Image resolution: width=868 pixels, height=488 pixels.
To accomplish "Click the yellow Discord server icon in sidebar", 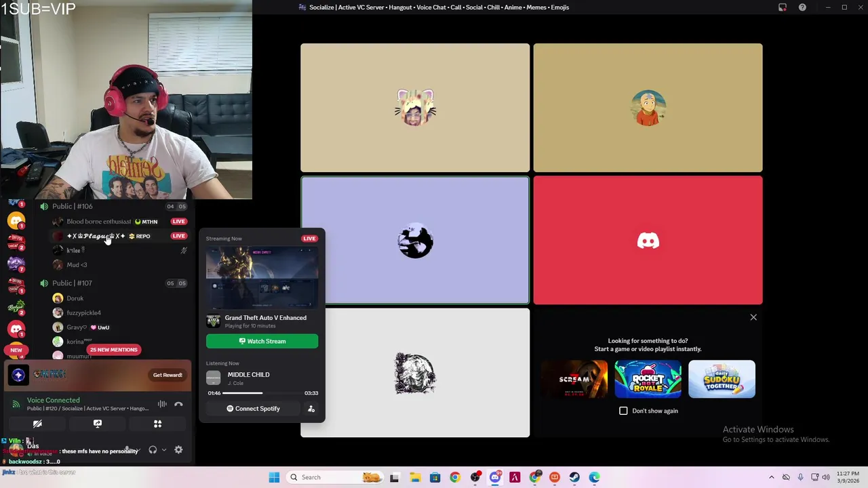I will pos(16,220).
